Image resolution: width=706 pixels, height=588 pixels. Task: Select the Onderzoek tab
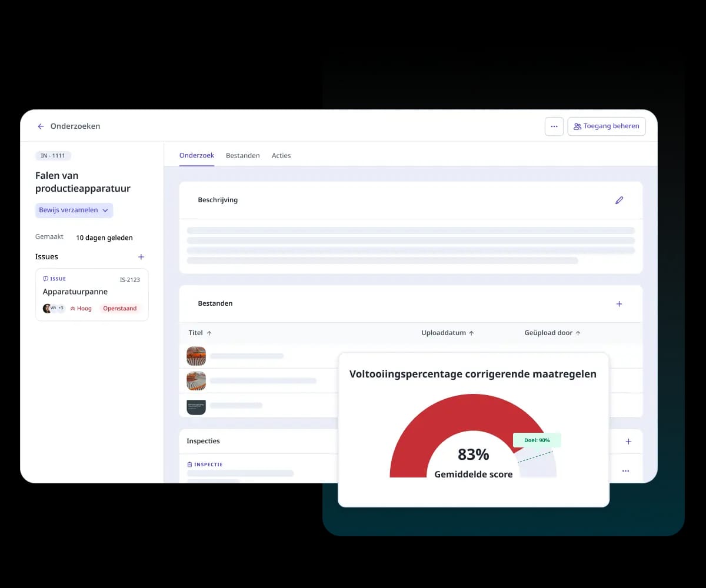tap(197, 156)
